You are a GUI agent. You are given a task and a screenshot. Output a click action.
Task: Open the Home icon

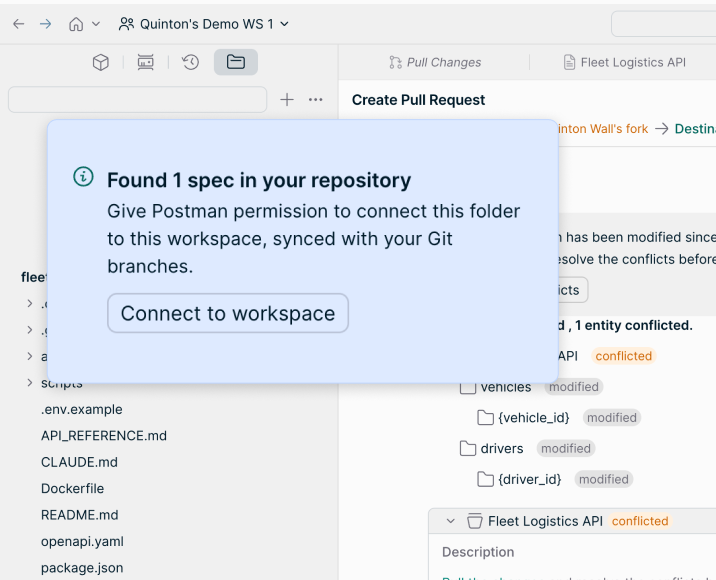coord(76,24)
